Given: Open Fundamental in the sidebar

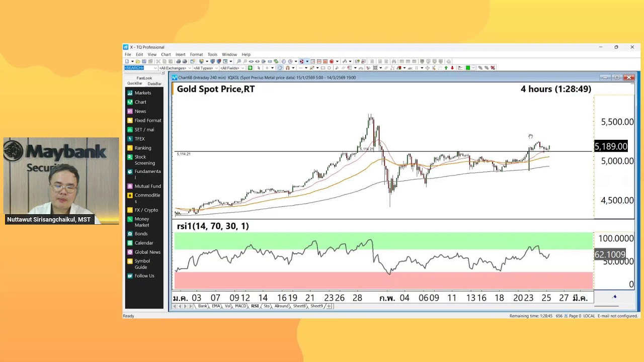Looking at the screenshot, I should tap(144, 174).
